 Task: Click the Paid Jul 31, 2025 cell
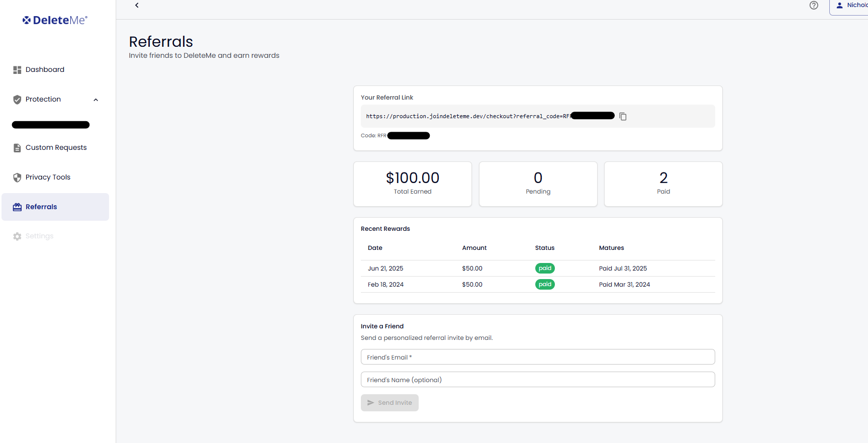pos(623,269)
